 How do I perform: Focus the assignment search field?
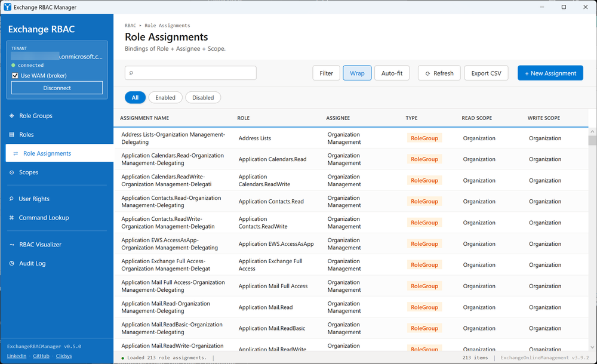(191, 73)
